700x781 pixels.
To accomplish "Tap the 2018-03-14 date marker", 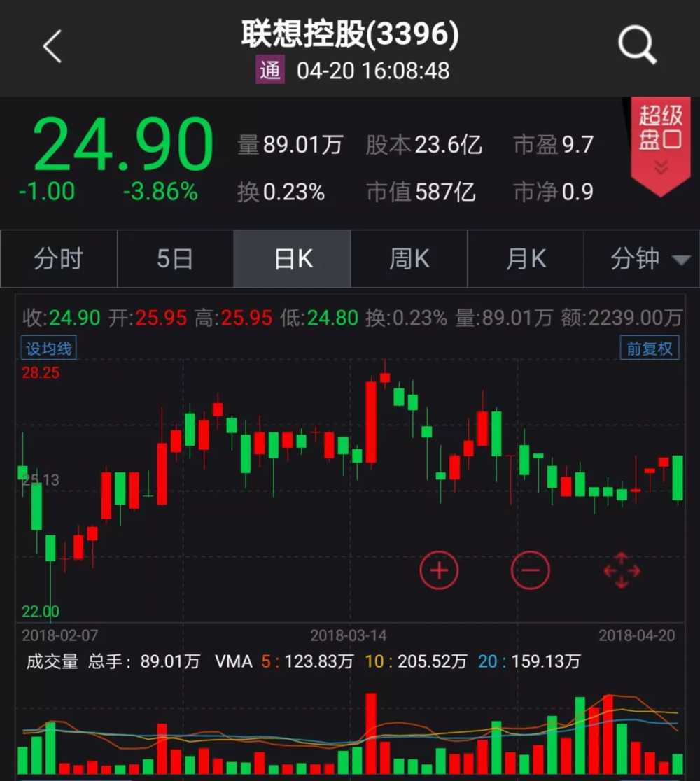I will 348,635.
